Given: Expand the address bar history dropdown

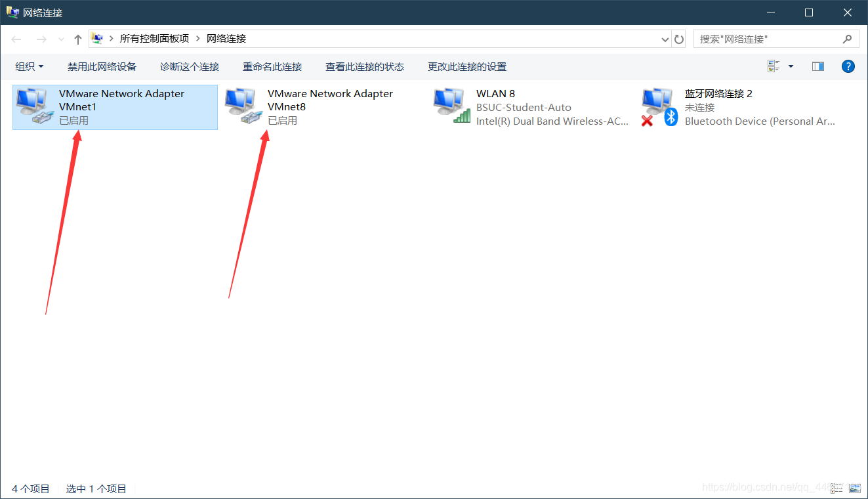Looking at the screenshot, I should (665, 39).
